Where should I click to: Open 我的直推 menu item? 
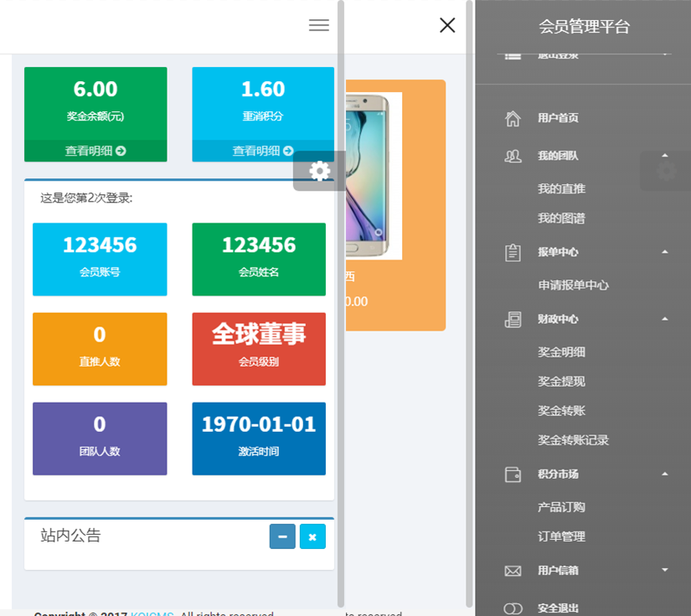561,189
